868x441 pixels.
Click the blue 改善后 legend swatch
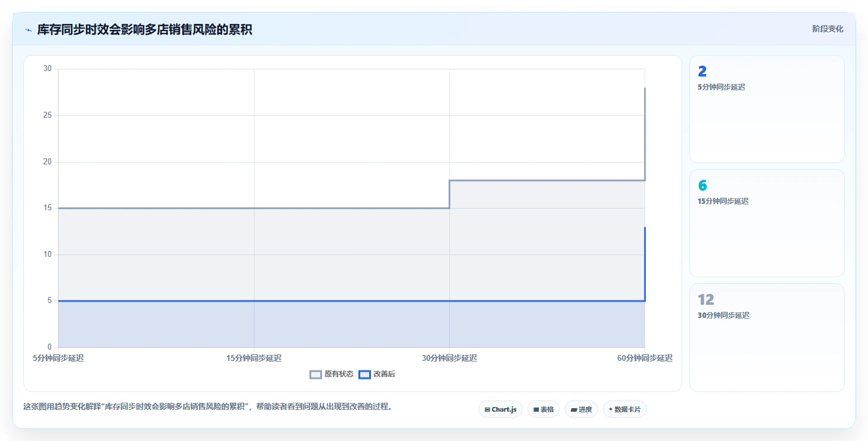pos(364,375)
